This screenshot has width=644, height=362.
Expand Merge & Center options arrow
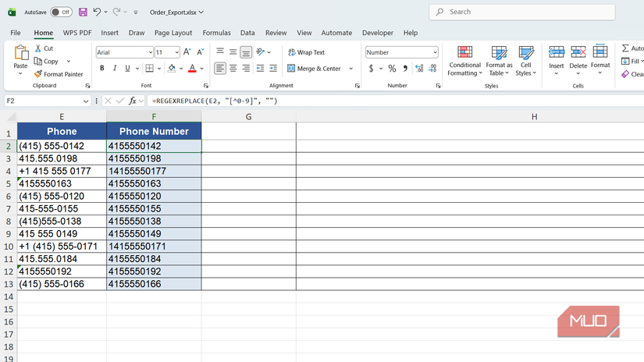click(351, 69)
